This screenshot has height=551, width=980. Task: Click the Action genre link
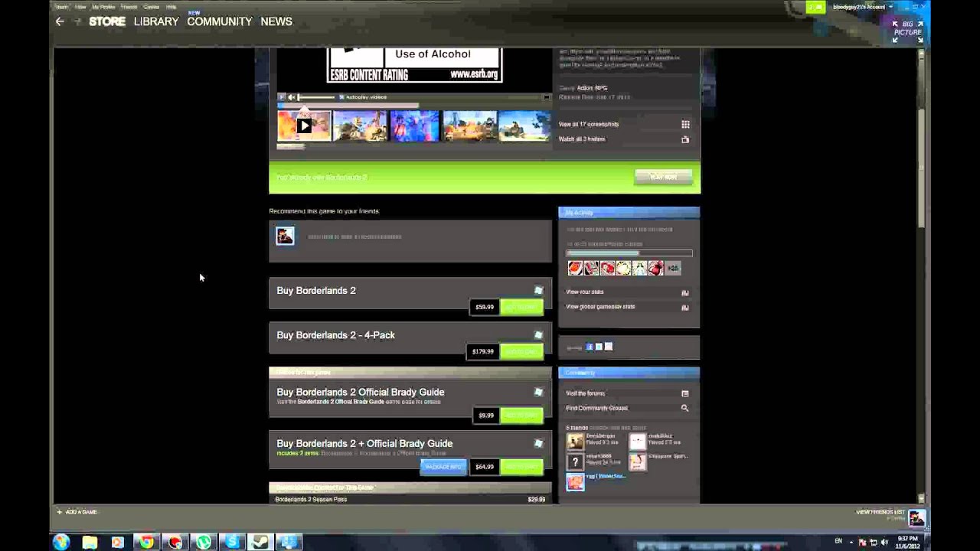584,88
